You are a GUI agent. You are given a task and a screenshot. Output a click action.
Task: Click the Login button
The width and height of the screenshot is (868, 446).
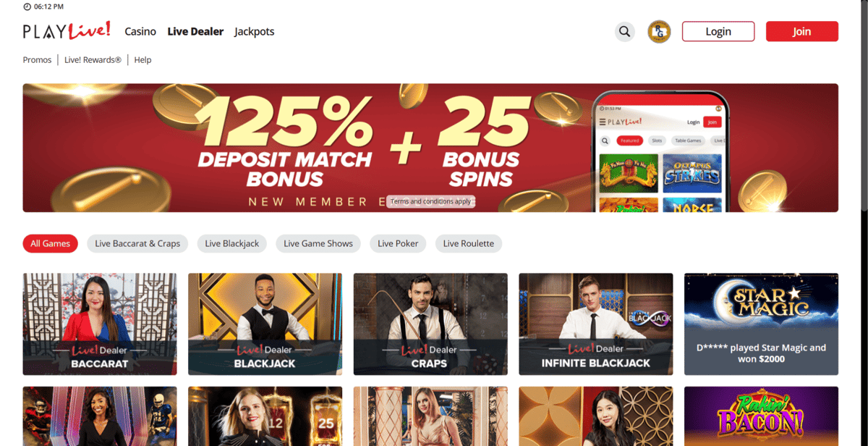point(718,31)
